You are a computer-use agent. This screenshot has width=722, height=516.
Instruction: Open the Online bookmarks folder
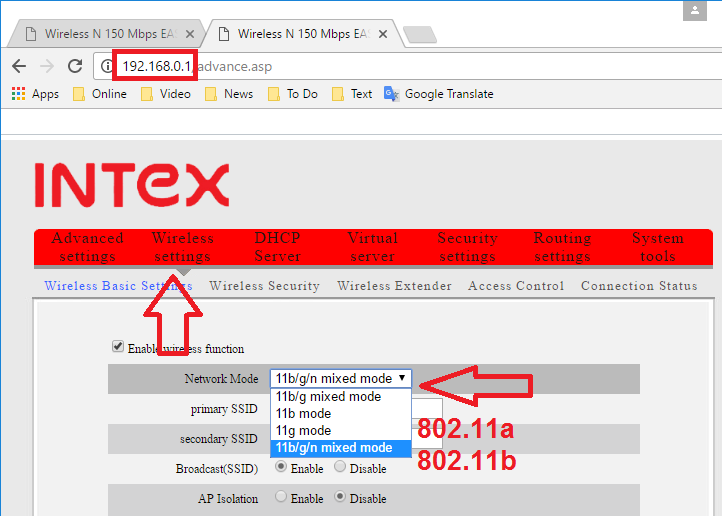(x=100, y=94)
